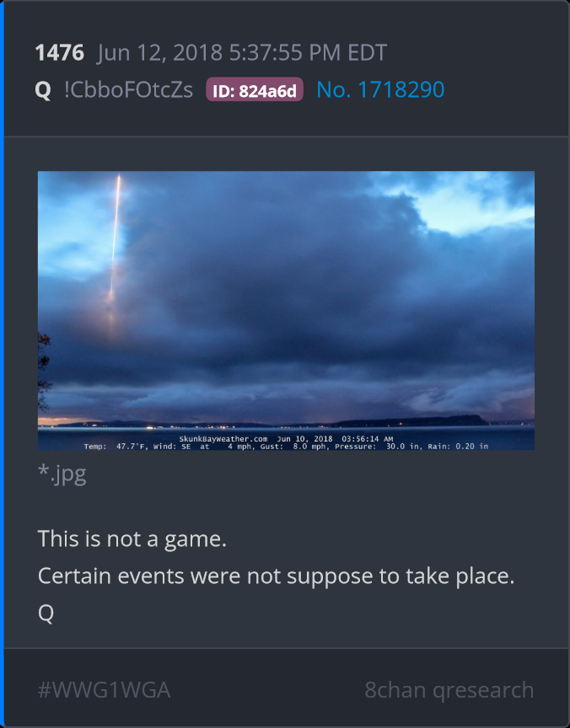Click the Temp and Wind data line
Screen dimensions: 570x728
click(286, 447)
